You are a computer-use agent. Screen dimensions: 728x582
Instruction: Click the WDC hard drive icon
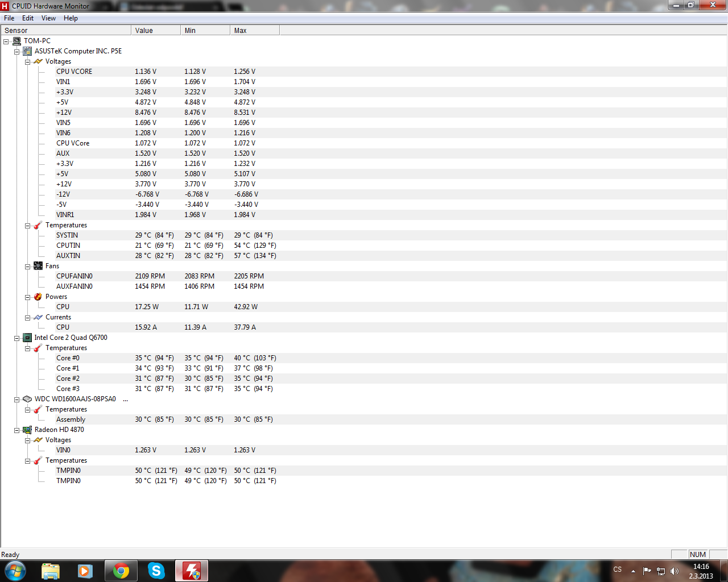[x=27, y=399]
